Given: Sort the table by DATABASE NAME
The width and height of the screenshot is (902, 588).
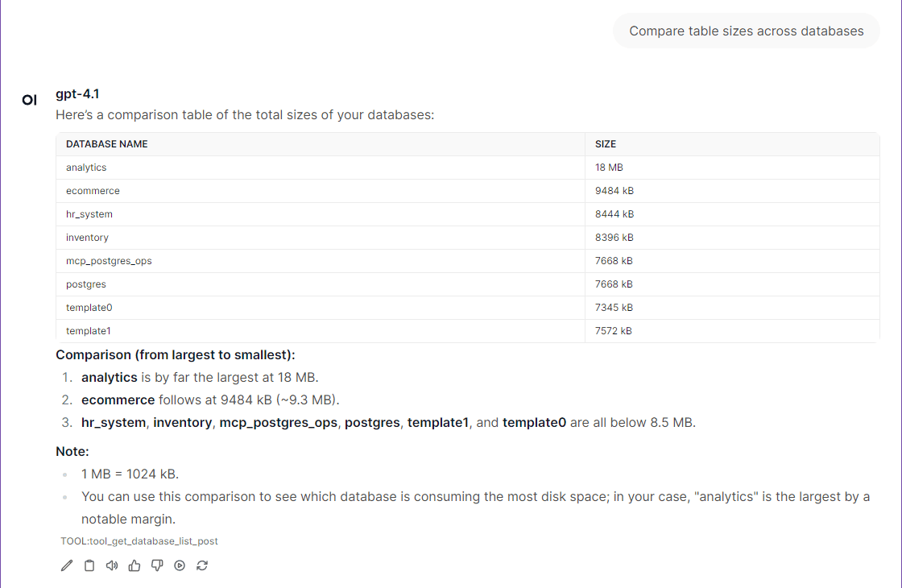Looking at the screenshot, I should click(106, 143).
